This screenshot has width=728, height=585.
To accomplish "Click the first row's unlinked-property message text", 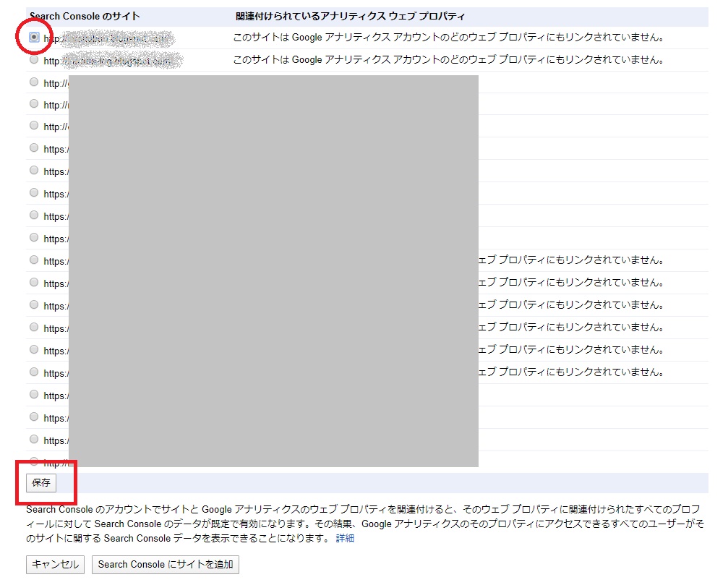I will pyautogui.click(x=448, y=37).
